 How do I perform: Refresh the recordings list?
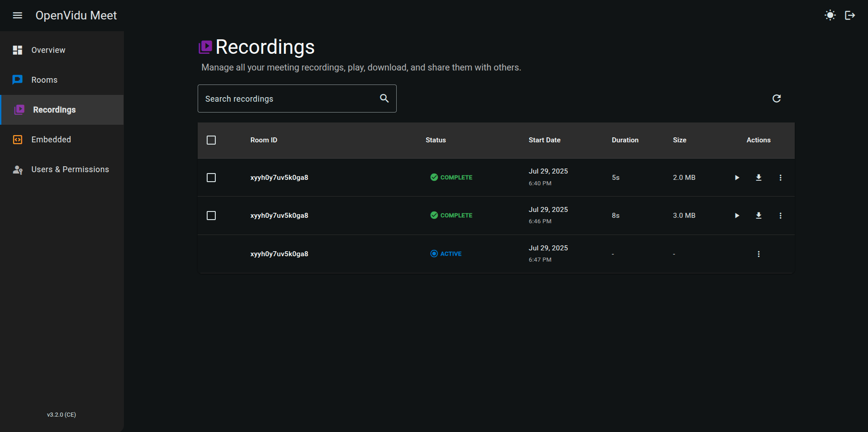point(777,99)
